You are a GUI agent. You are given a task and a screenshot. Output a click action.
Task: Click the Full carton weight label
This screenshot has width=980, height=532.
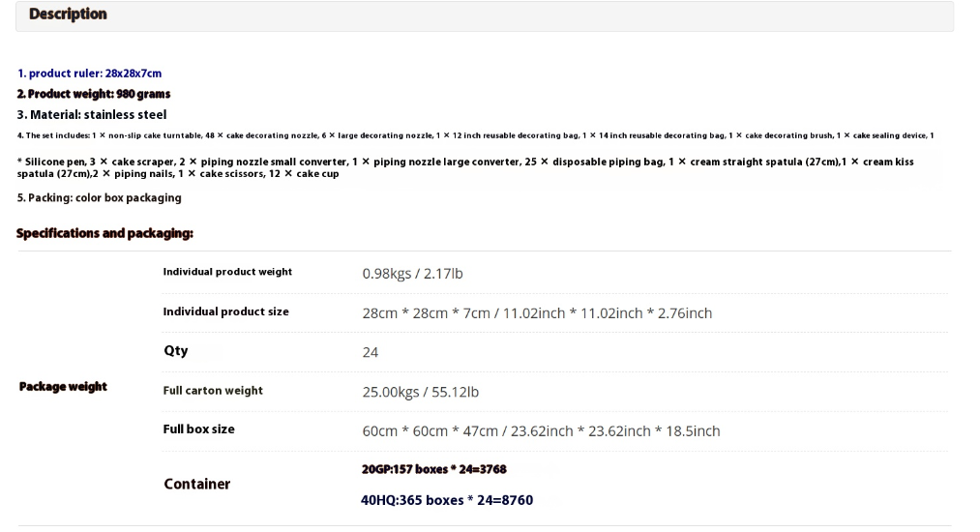213,391
